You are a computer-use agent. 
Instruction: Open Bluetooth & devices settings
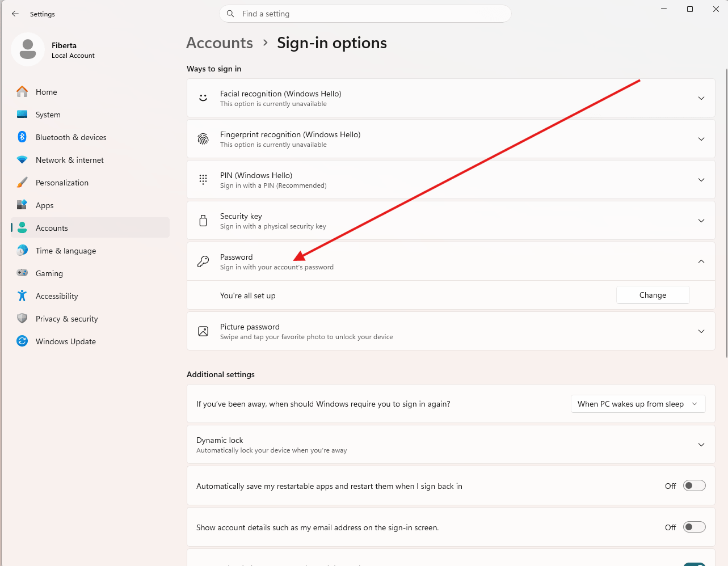71,137
